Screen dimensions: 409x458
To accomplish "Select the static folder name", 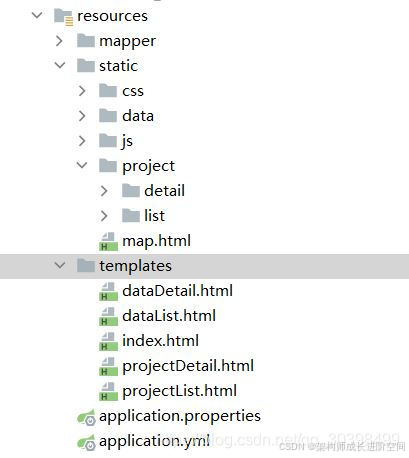I will coord(118,66).
